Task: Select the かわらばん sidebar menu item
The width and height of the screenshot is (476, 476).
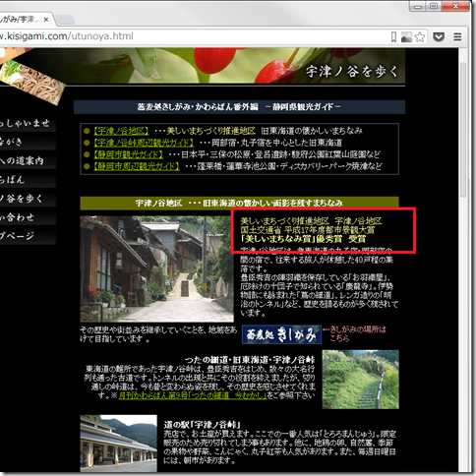Action: click(x=28, y=180)
